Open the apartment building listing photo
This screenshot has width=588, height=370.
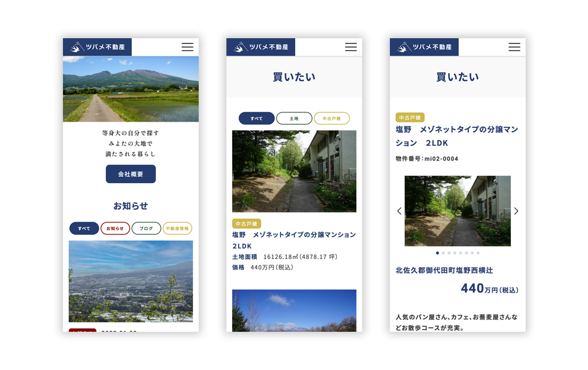(x=295, y=171)
